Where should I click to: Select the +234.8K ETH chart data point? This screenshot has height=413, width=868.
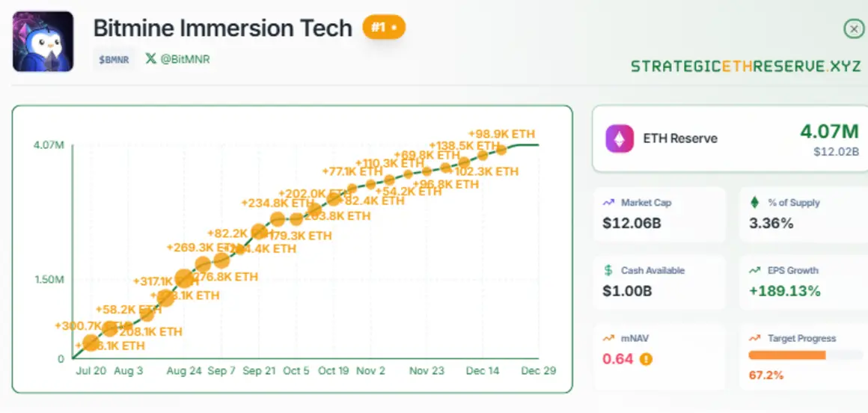point(278,219)
